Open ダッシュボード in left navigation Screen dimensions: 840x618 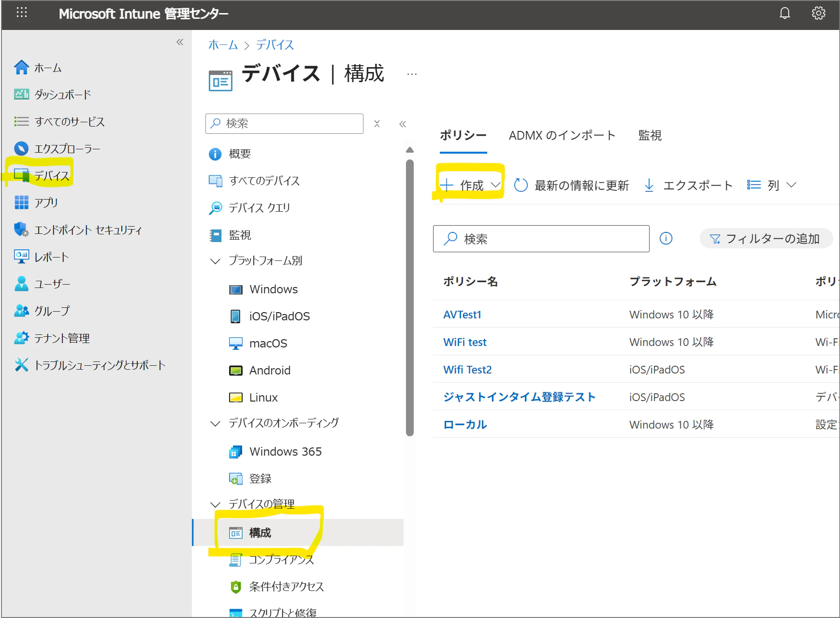[53, 95]
